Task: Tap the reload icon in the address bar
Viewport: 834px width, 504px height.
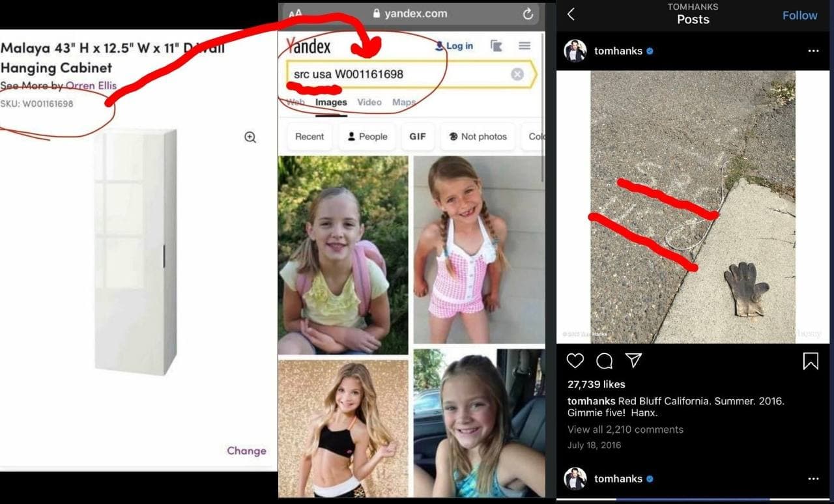Action: 528,14
